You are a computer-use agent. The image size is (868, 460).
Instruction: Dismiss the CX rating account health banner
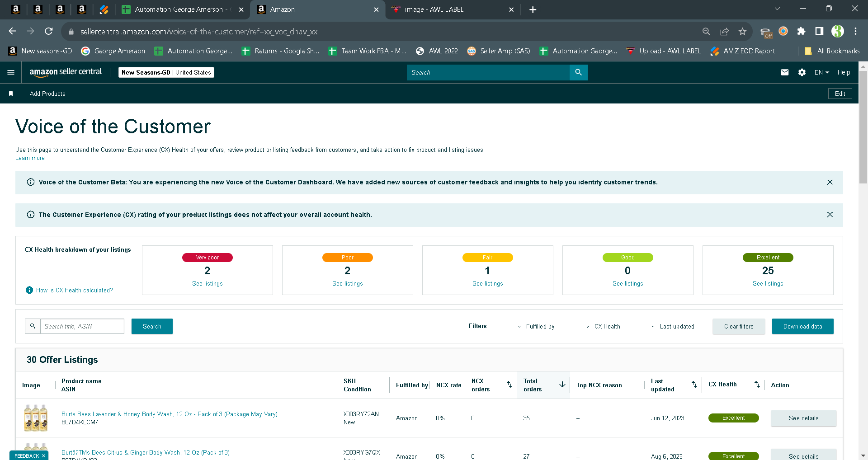tap(830, 215)
